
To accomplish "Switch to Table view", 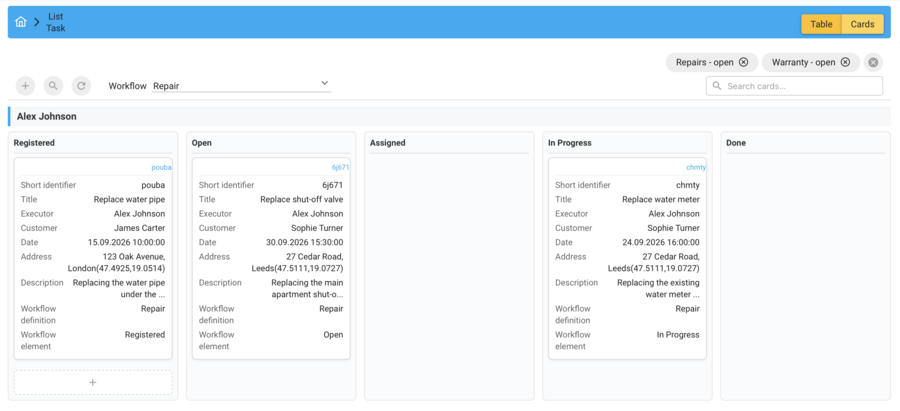I will 821,24.
